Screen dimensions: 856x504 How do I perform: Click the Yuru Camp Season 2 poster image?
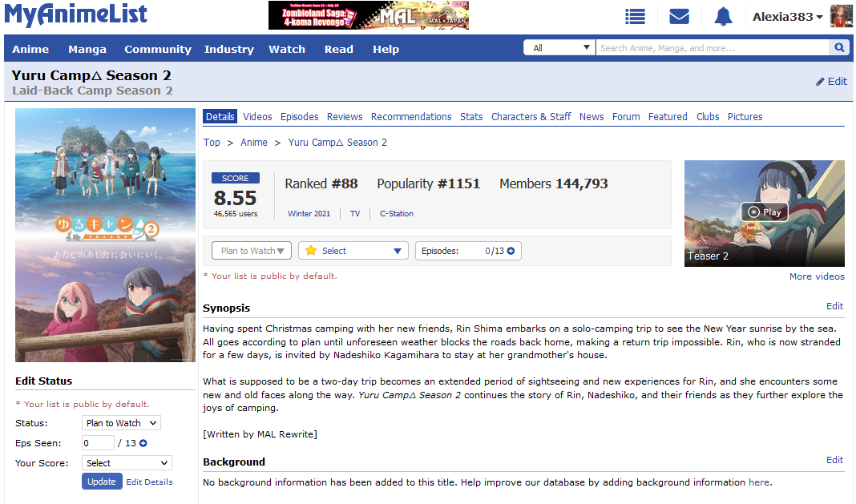point(105,235)
